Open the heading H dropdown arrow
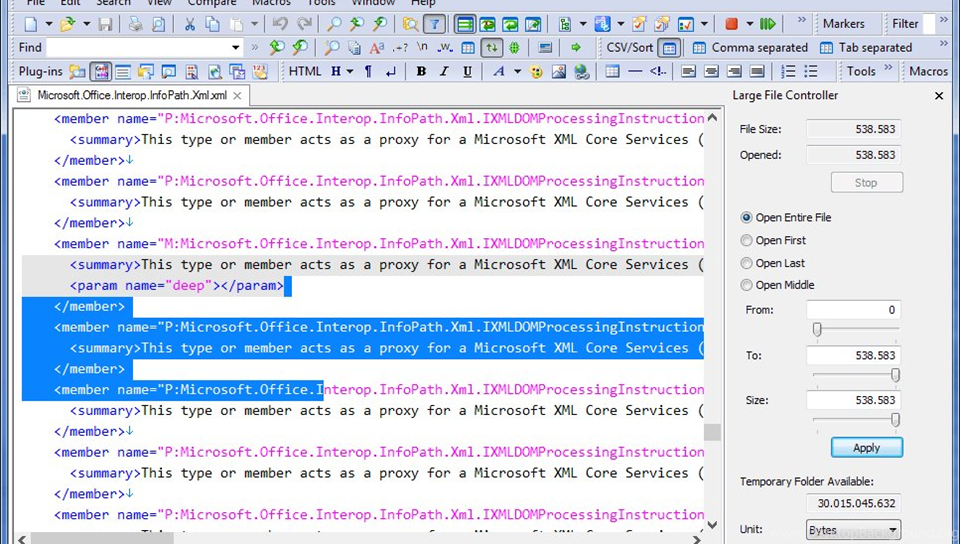Image resolution: width=960 pixels, height=544 pixels. 350,72
